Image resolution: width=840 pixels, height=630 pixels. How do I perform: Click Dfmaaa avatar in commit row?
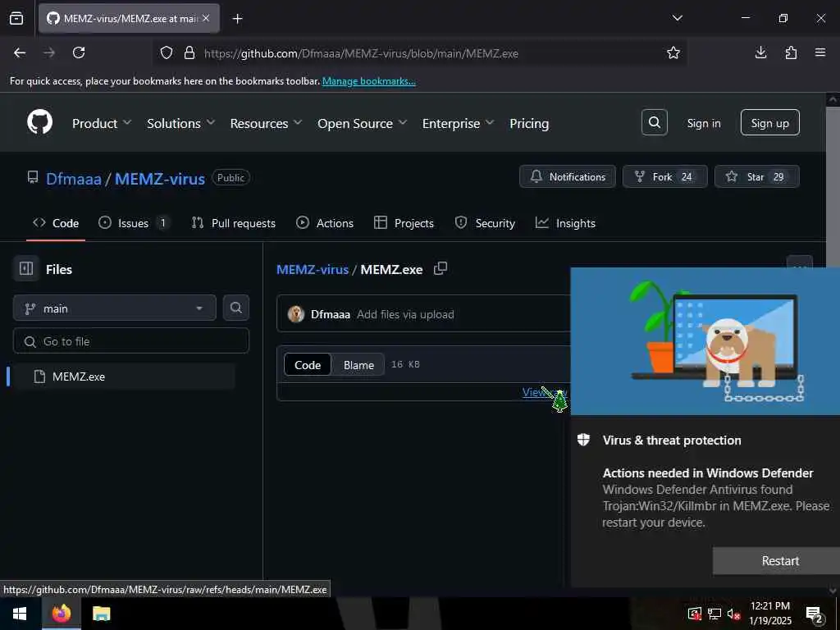pos(295,314)
